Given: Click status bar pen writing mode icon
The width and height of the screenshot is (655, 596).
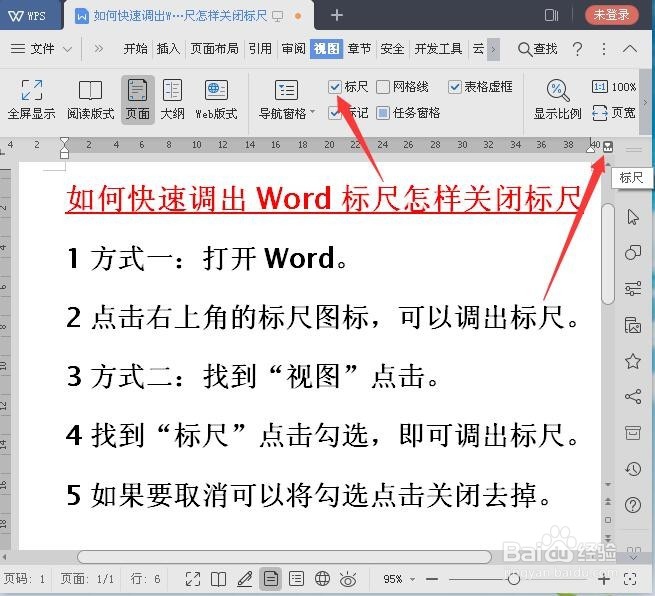Looking at the screenshot, I should pyautogui.click(x=244, y=579).
